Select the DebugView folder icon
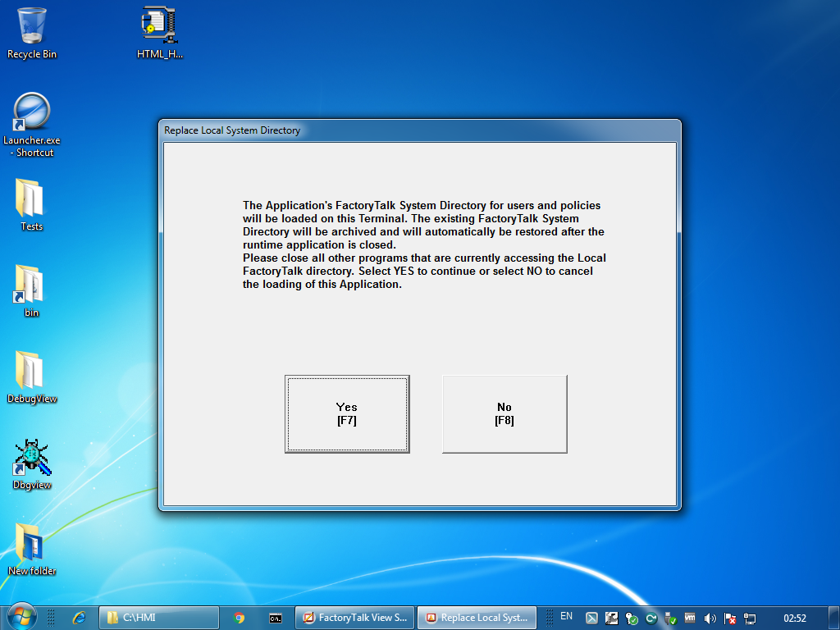 click(x=32, y=377)
